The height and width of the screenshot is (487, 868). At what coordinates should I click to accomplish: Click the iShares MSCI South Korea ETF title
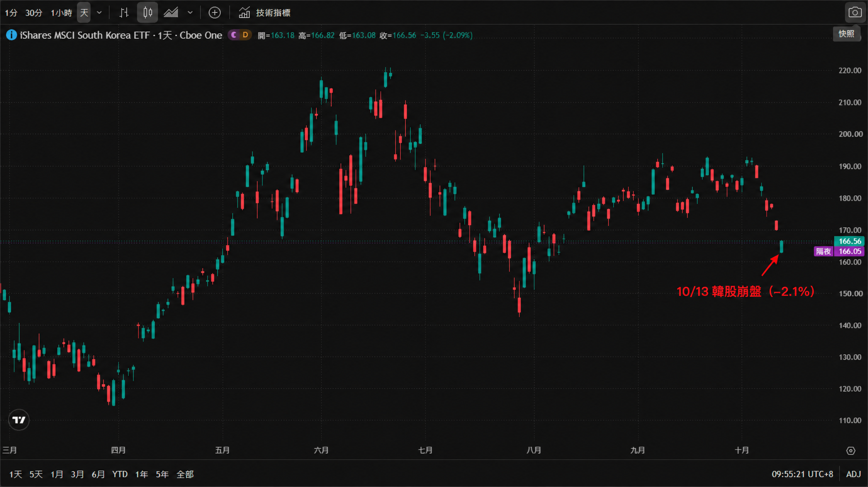point(121,35)
